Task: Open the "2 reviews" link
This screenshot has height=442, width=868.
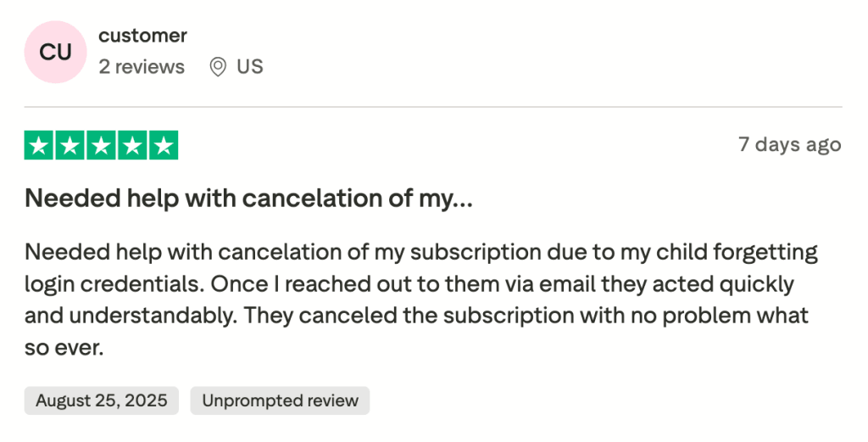Action: 142,67
